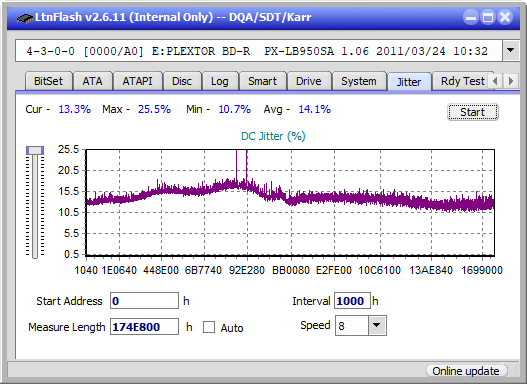Image resolution: width=527 pixels, height=384 pixels.
Task: Open the BitSet tab
Action: [x=48, y=81]
